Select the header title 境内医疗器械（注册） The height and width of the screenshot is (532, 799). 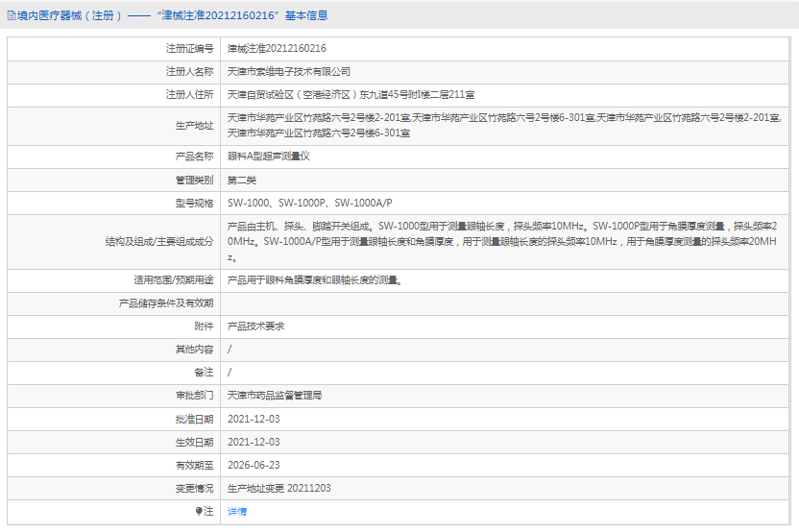pyautogui.click(x=70, y=15)
